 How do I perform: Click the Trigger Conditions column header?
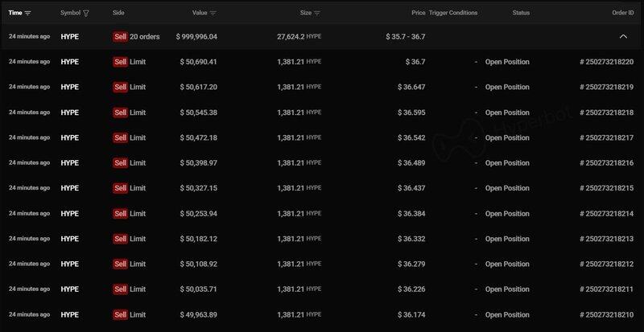[x=453, y=13]
